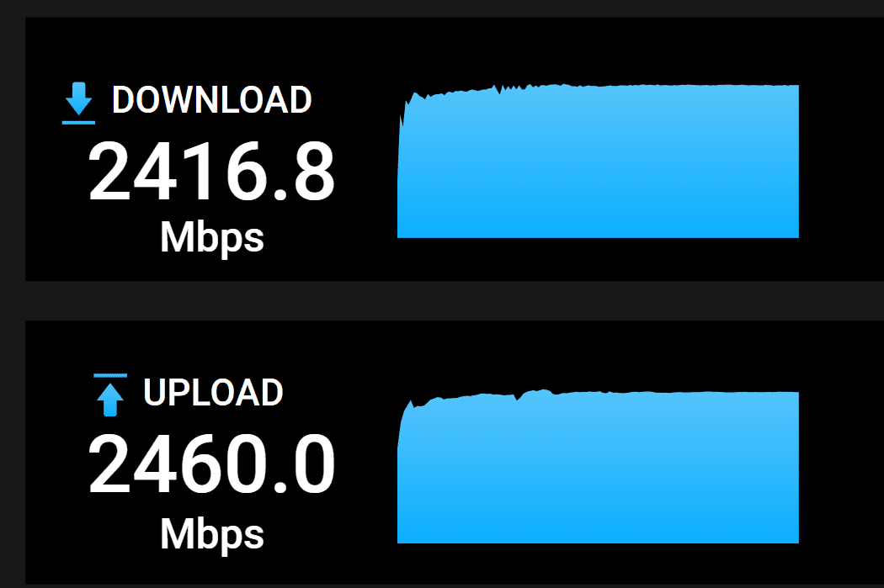Viewport: 884px width, 588px height.
Task: Click the 2416.8 download speed value
Action: [211, 172]
